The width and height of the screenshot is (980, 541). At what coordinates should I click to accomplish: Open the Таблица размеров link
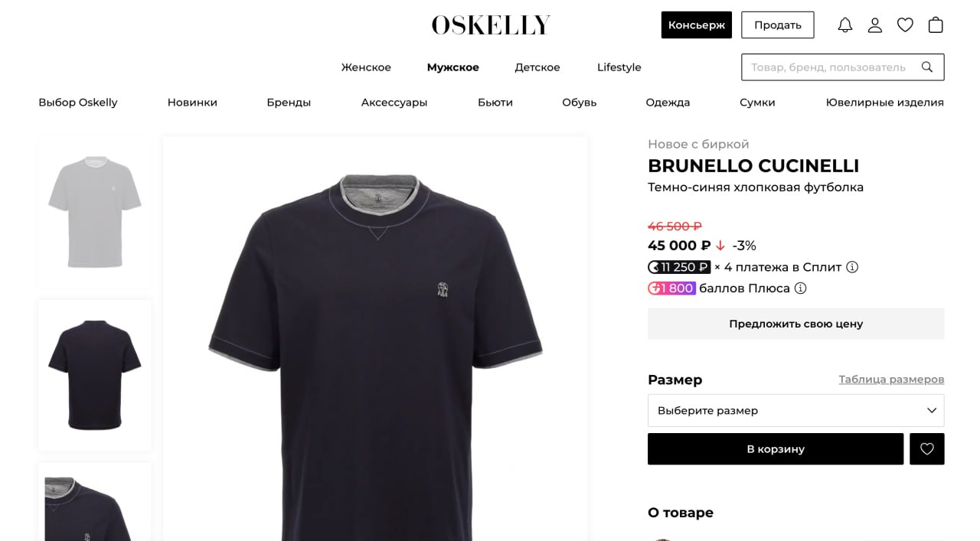891,380
